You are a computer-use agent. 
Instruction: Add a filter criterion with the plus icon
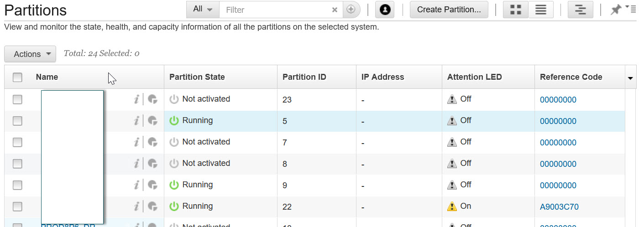tap(351, 10)
